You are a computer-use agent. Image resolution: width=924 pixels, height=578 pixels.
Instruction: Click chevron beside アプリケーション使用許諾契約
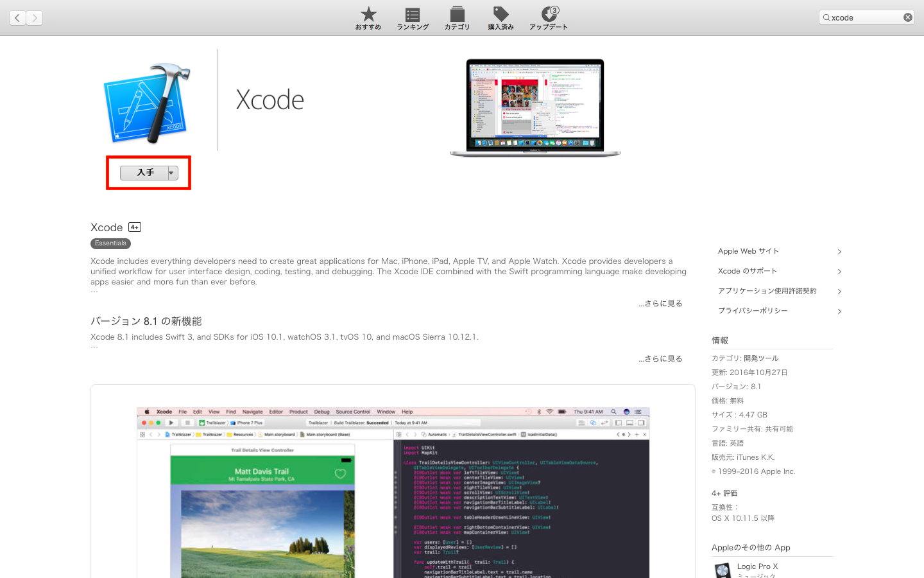coord(839,292)
